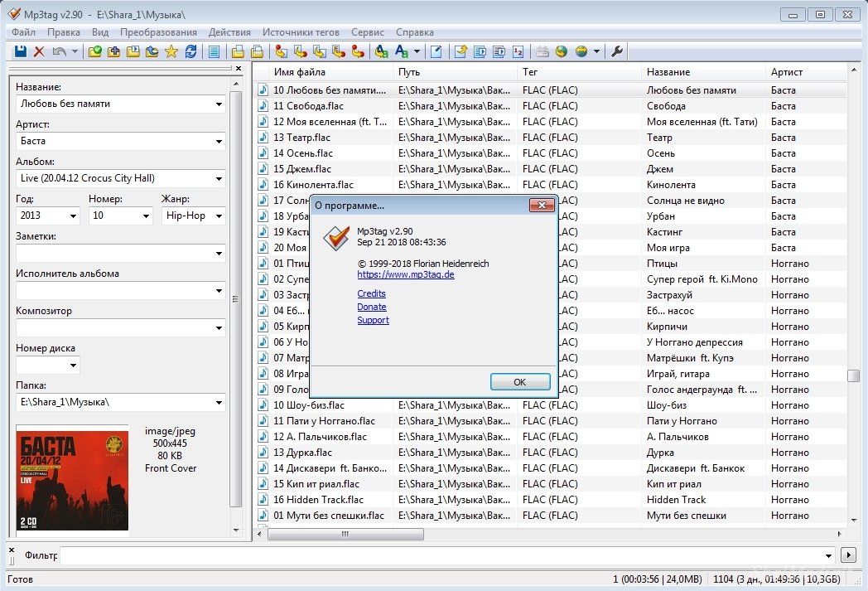This screenshot has width=868, height=591.
Task: Select the row 11 Свобода.flac
Action: 551,106
